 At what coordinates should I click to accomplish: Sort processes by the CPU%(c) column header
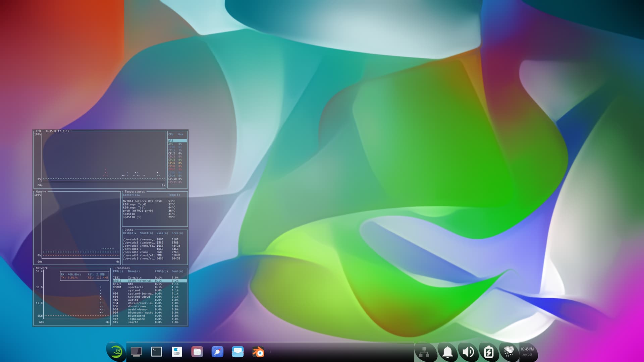click(x=161, y=271)
